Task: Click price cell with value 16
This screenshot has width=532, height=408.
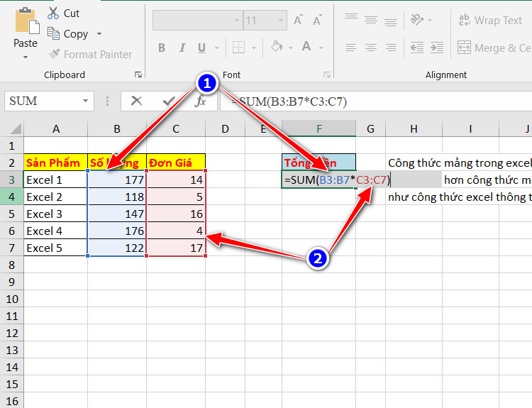Action: 176,214
